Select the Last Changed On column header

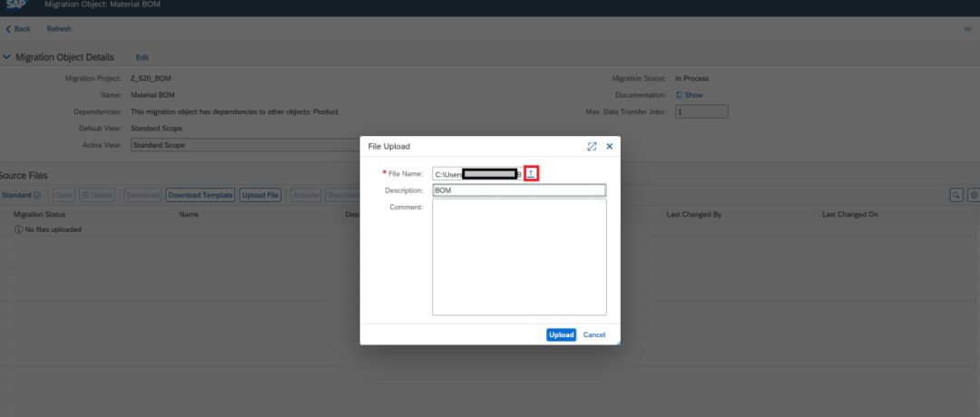(x=850, y=214)
